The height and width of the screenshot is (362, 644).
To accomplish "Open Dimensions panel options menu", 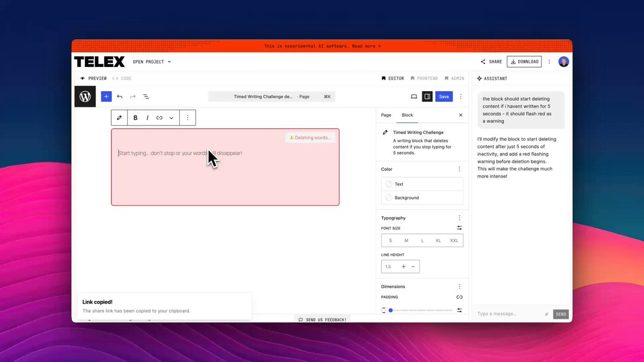I will (459, 286).
